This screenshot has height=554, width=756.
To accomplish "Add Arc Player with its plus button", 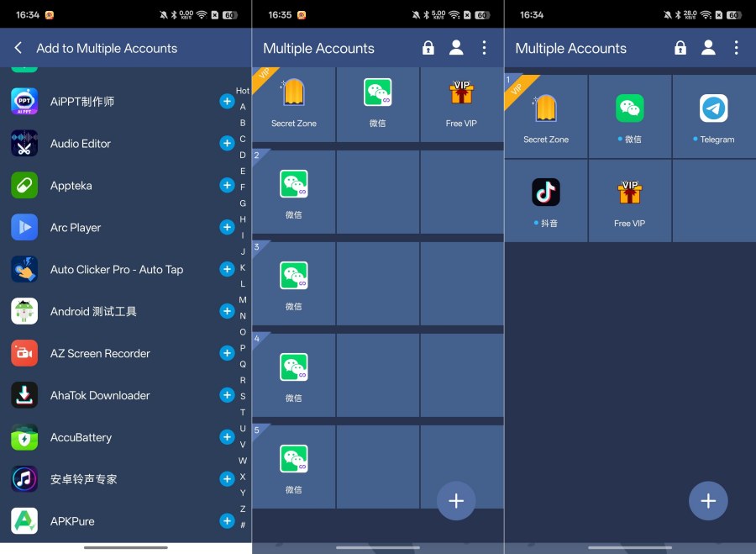I will click(x=227, y=227).
